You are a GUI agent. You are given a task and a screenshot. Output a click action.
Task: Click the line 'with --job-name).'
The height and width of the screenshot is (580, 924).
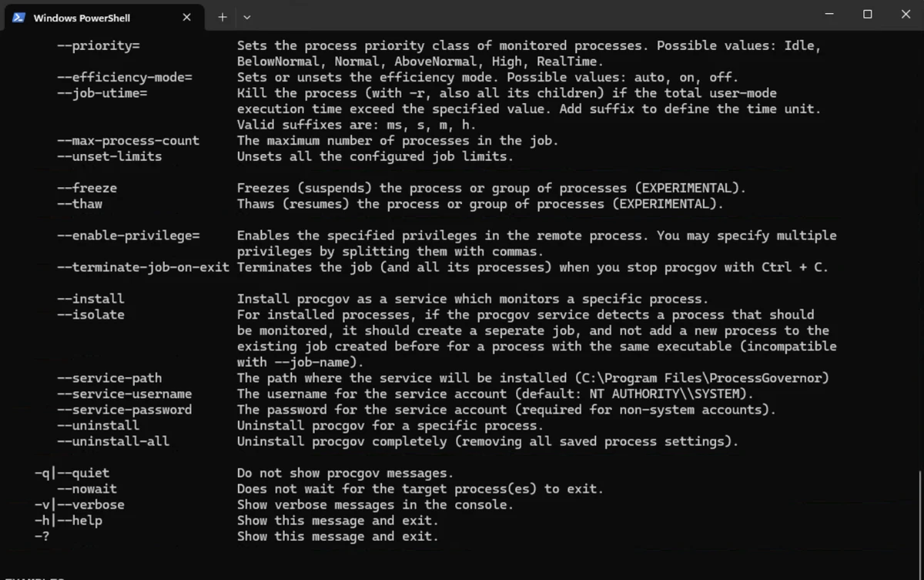coord(300,362)
